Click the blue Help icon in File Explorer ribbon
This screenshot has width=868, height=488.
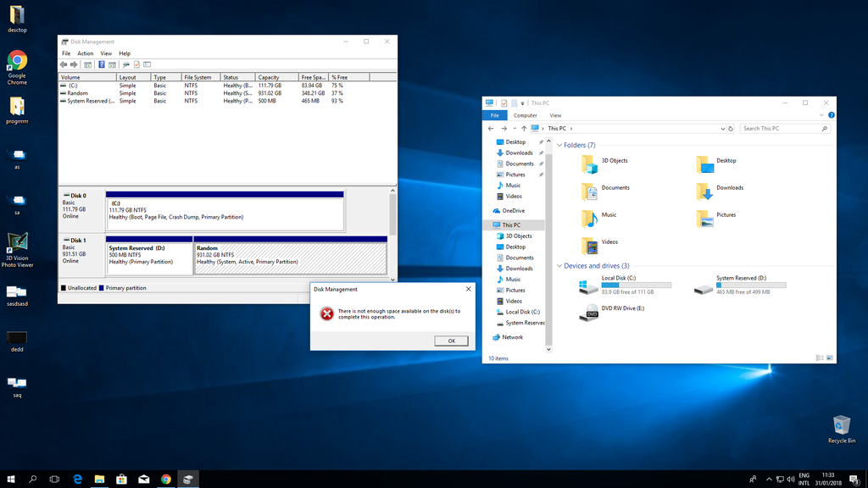[831, 115]
